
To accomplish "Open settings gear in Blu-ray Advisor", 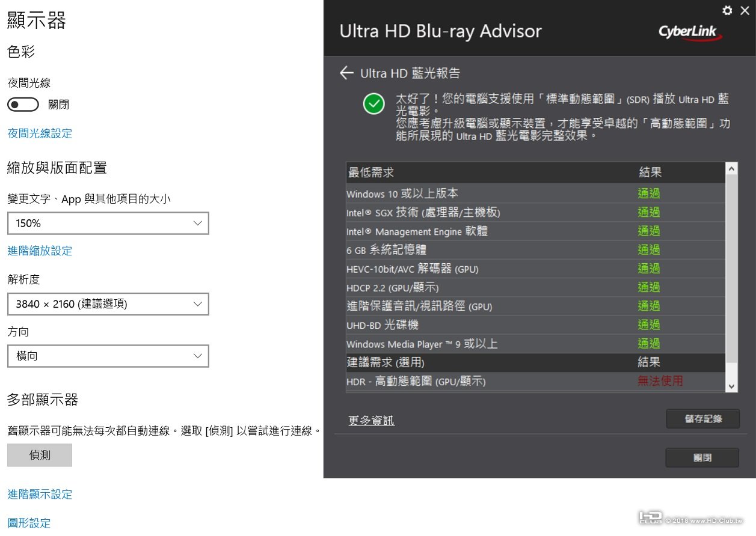I will [727, 10].
